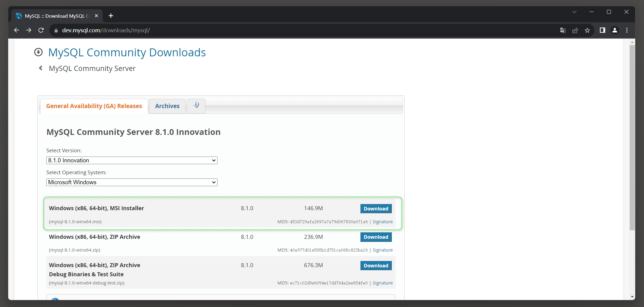Open the MySQL Community Downloads heading link
The width and height of the screenshot is (644, 307).
click(x=127, y=52)
